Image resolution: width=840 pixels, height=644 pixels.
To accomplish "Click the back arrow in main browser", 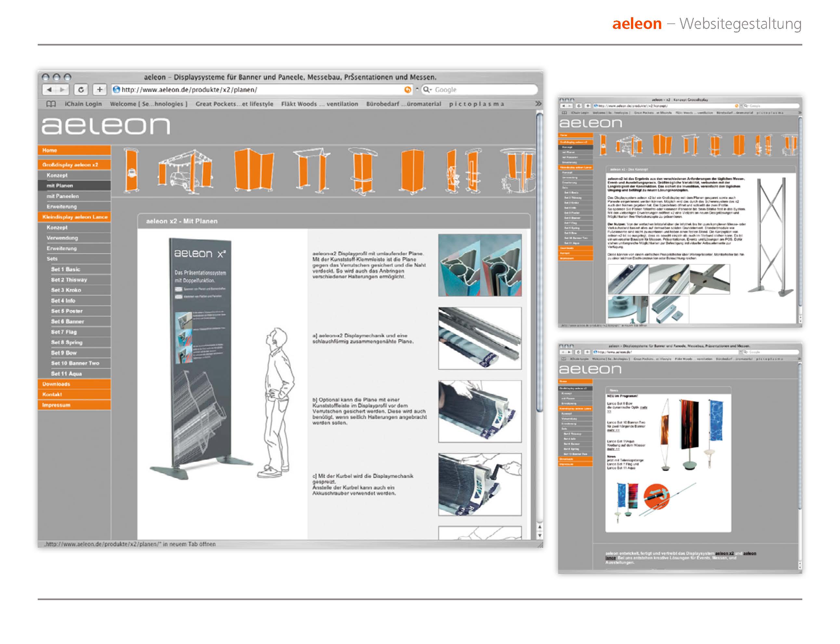I will pyautogui.click(x=49, y=90).
